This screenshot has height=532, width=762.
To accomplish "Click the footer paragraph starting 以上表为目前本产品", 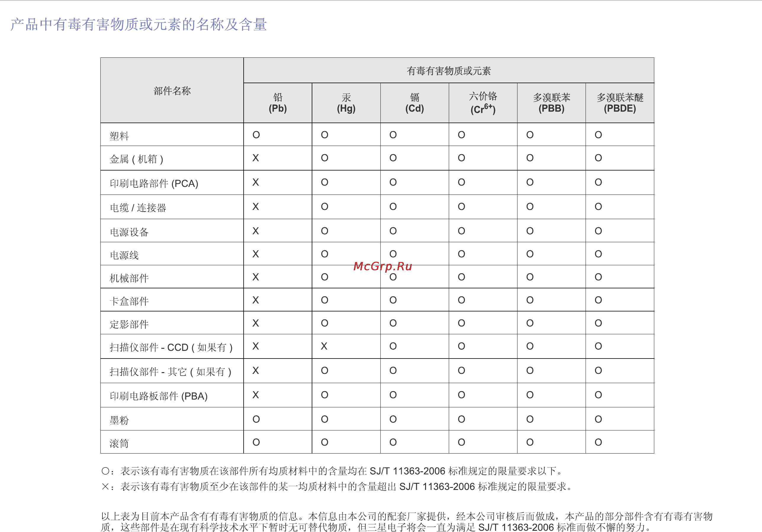I will pos(407,522).
